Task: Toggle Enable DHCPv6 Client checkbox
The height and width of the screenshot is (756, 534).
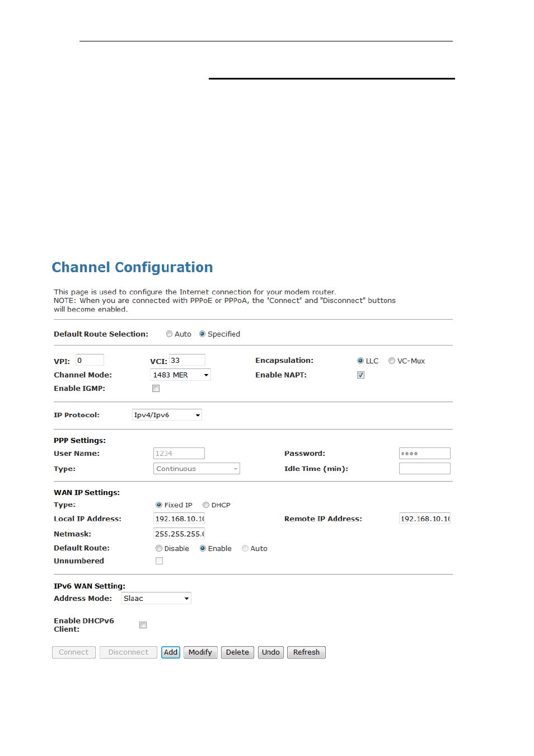Action: pos(143,625)
